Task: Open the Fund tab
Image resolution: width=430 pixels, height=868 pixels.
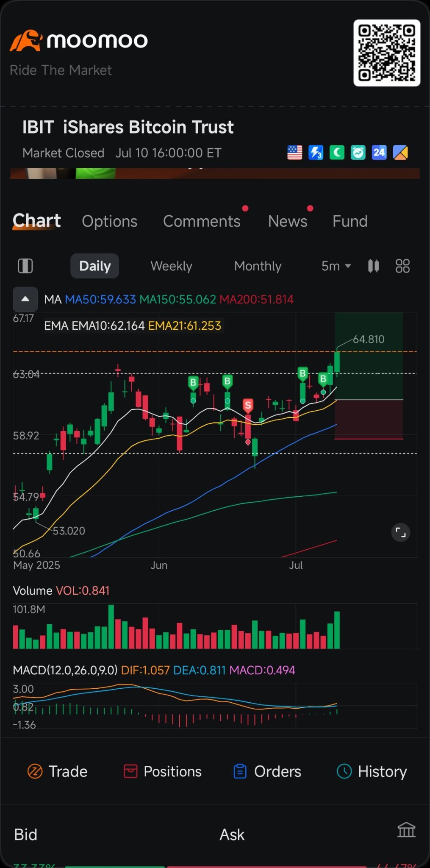Action: 350,221
